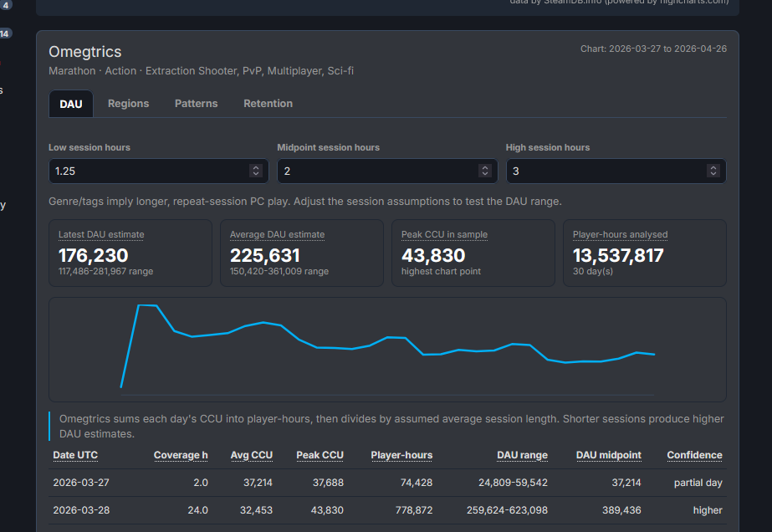This screenshot has height=532, width=772.
Task: Sort table by Player-hours header
Action: pyautogui.click(x=401, y=455)
